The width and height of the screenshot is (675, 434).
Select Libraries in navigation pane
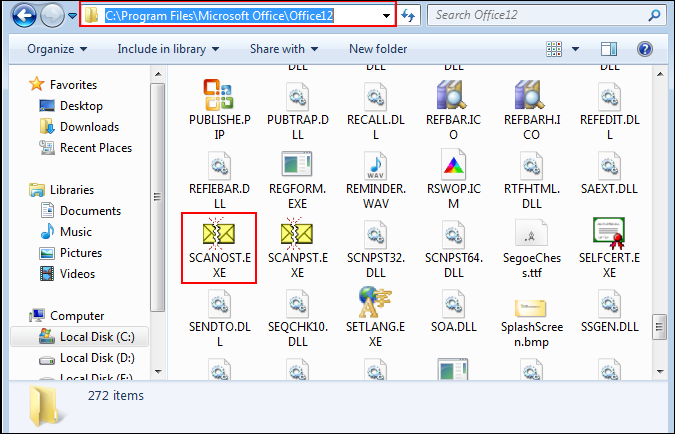pyautogui.click(x=62, y=189)
